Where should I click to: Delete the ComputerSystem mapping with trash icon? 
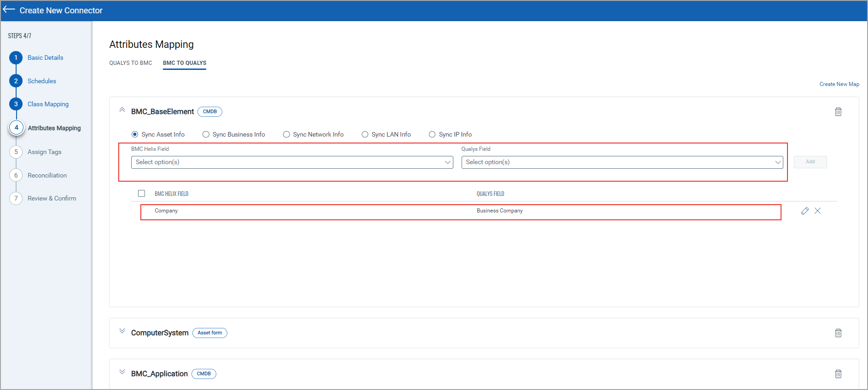[838, 333]
